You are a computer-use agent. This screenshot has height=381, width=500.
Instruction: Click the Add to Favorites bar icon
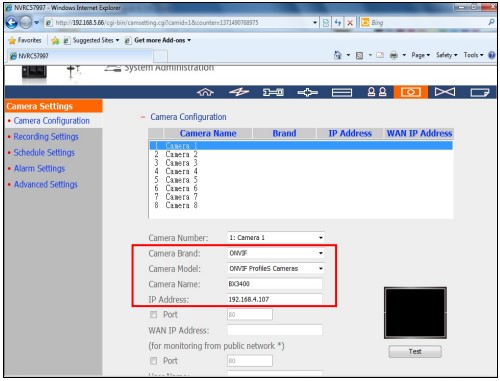(55, 41)
